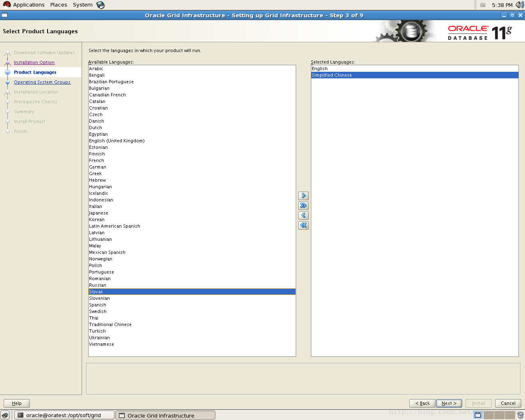
Task: Select Japanese in the list
Action: click(192, 213)
